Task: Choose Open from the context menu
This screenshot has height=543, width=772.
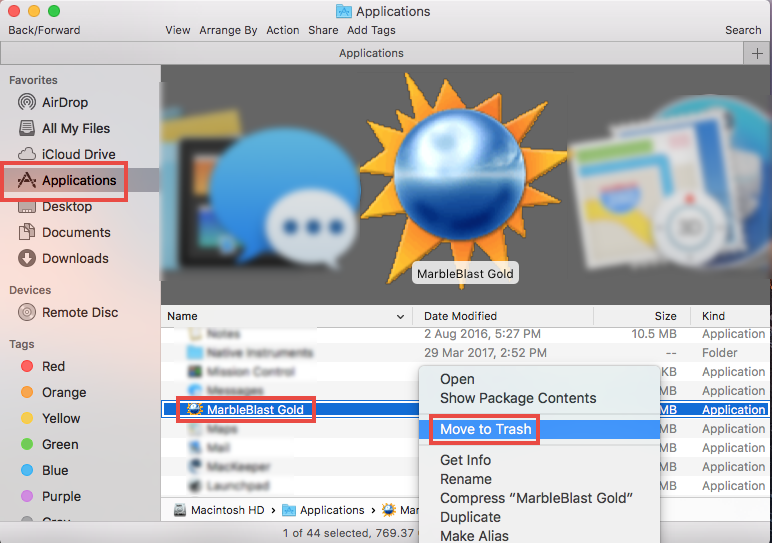Action: click(457, 379)
